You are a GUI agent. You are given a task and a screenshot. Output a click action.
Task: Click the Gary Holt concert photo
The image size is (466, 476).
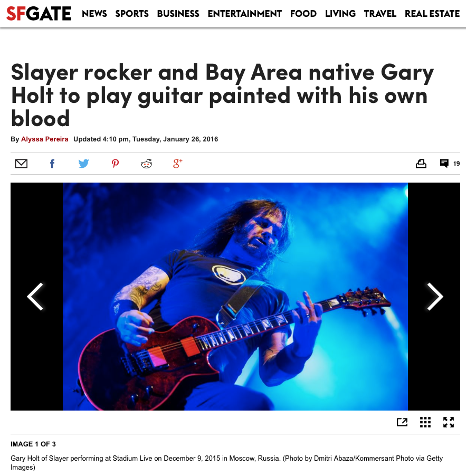tap(235, 297)
